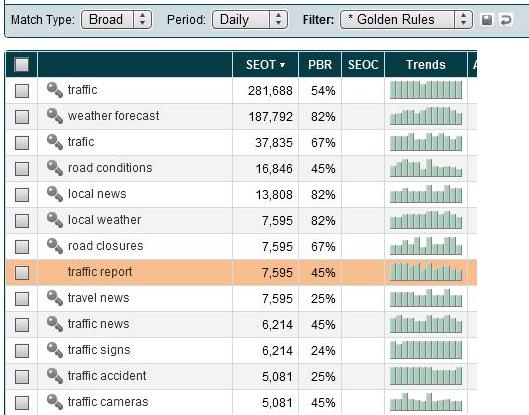Click the key magnifier icon beside 'traffic'
Viewport: 529px width, 415px height.
(x=55, y=90)
